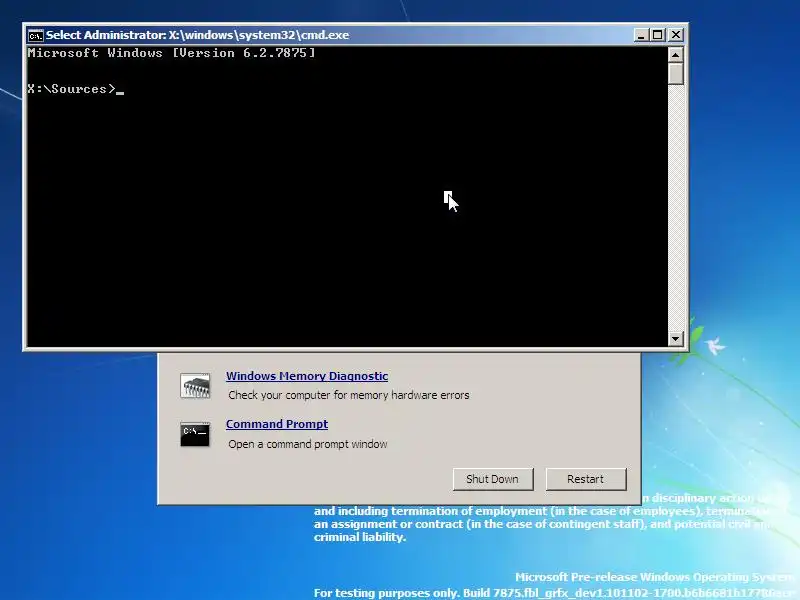Click the X:\Sources> prompt line

click(x=76, y=89)
